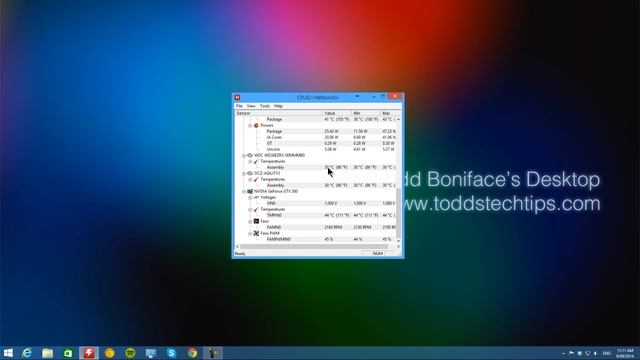This screenshot has height=360, width=640.
Task: Collapse Temperatures under OCZ-AGILITY3
Action: [x=250, y=180]
